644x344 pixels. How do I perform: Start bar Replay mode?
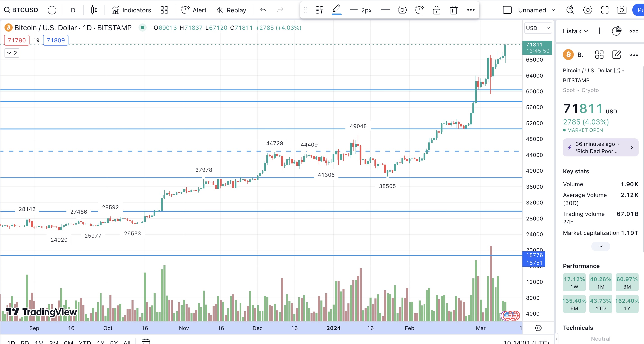coord(231,10)
